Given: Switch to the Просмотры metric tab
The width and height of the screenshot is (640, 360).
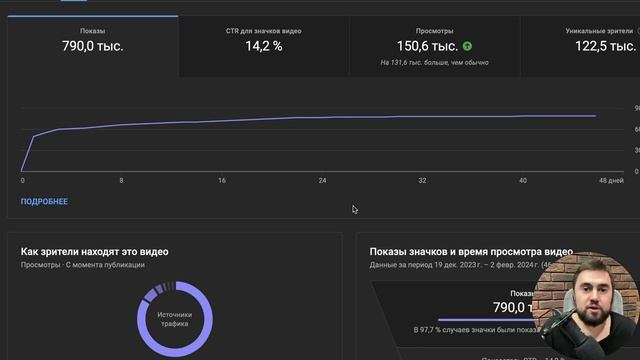Looking at the screenshot, I should 434,46.
